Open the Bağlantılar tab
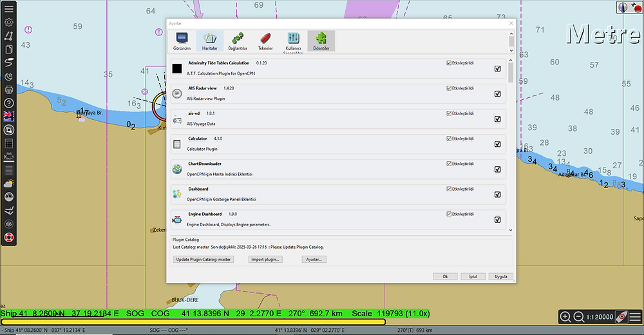The width and height of the screenshot is (644, 335). (x=238, y=41)
